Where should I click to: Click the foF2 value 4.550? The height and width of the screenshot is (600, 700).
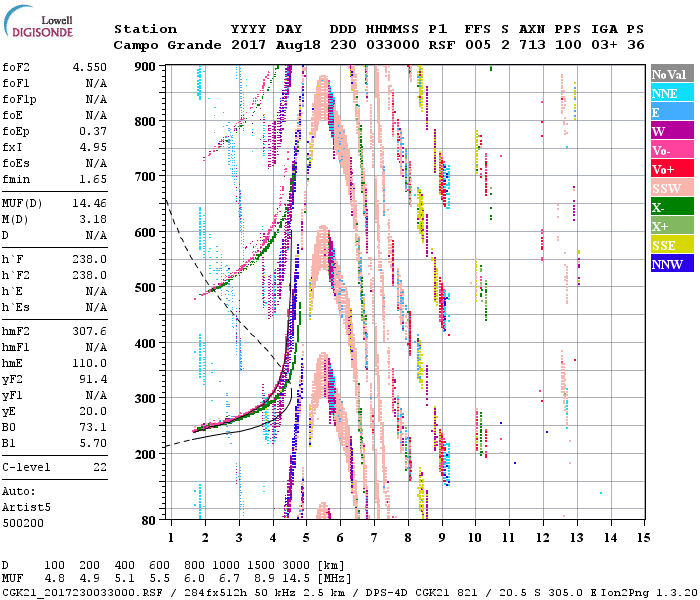pos(90,67)
